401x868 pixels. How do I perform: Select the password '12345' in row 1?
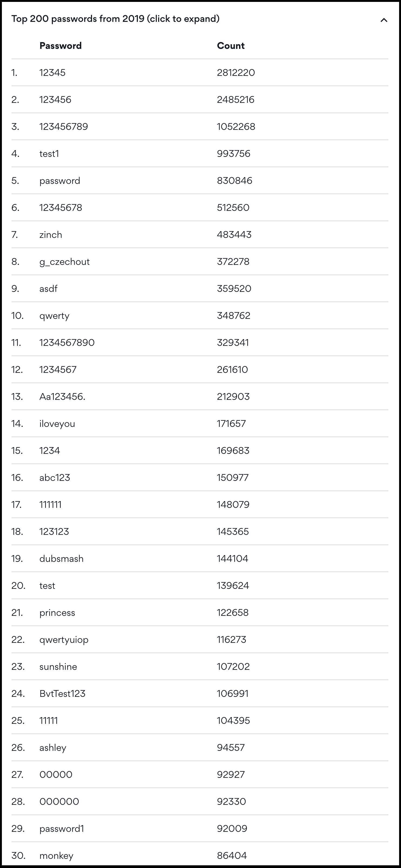(x=52, y=73)
